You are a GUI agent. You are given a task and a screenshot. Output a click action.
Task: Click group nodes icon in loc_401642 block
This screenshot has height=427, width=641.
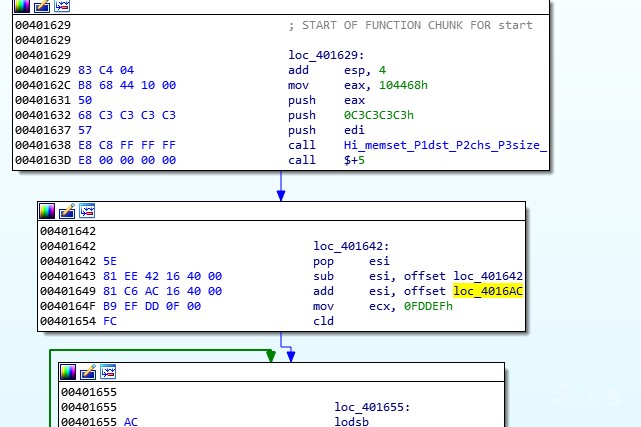pos(87,211)
